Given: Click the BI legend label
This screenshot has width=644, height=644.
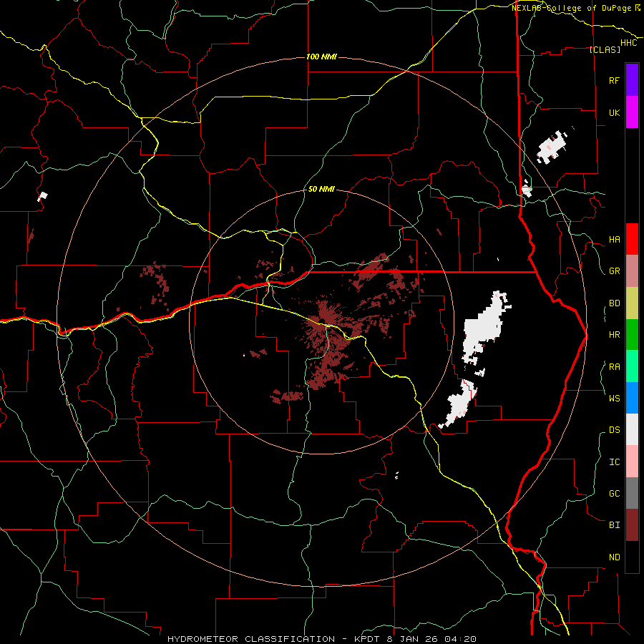Looking at the screenshot, I should click(x=614, y=525).
